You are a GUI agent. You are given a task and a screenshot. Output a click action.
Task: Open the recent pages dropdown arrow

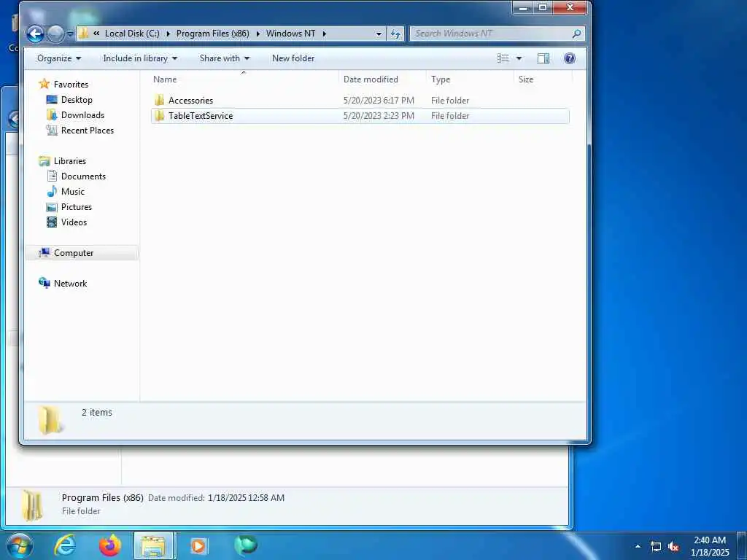pos(70,34)
